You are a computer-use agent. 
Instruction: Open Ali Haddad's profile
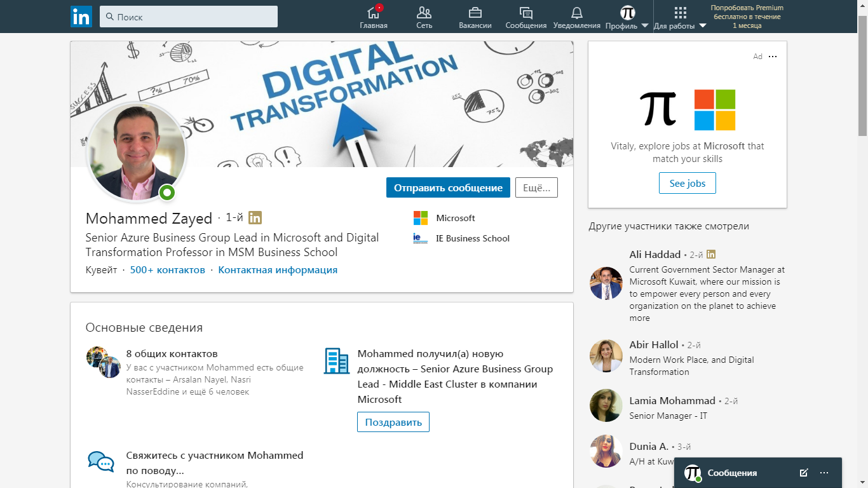click(x=655, y=254)
